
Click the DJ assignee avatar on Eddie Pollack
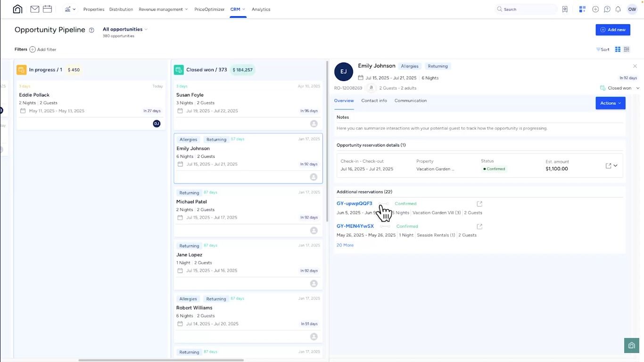(157, 123)
